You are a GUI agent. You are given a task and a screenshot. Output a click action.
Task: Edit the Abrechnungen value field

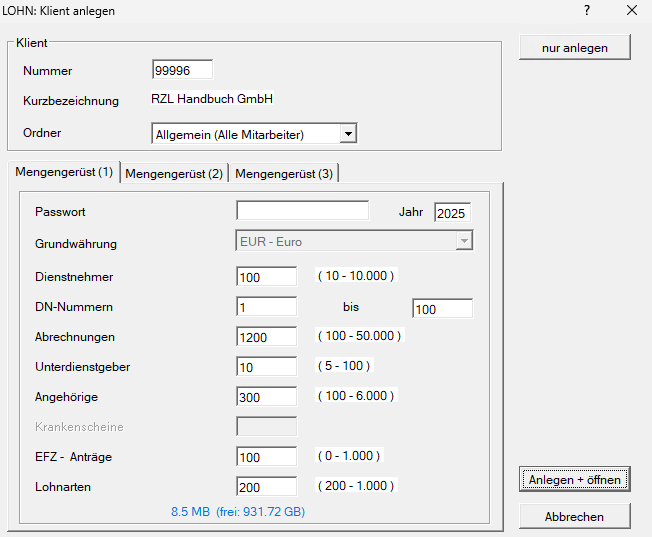click(267, 337)
